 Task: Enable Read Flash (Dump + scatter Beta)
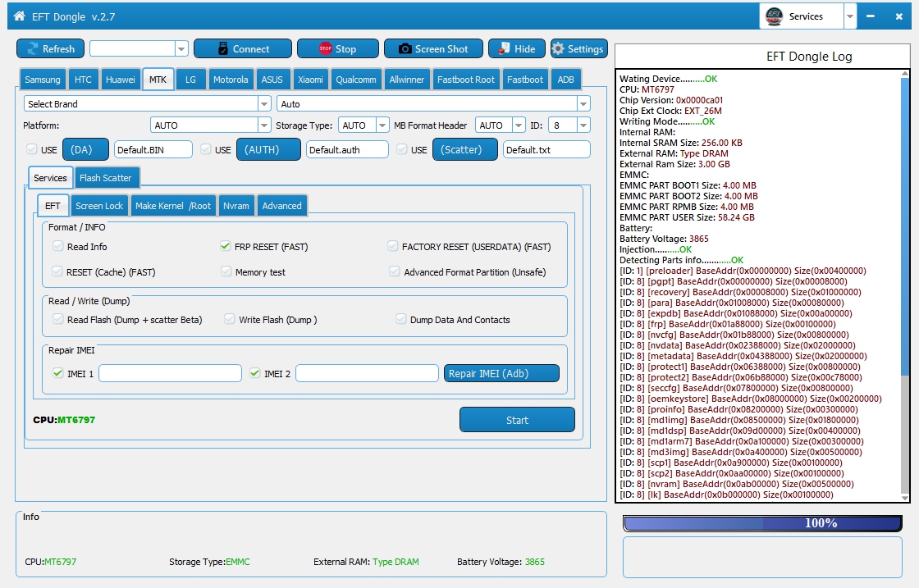(x=58, y=319)
